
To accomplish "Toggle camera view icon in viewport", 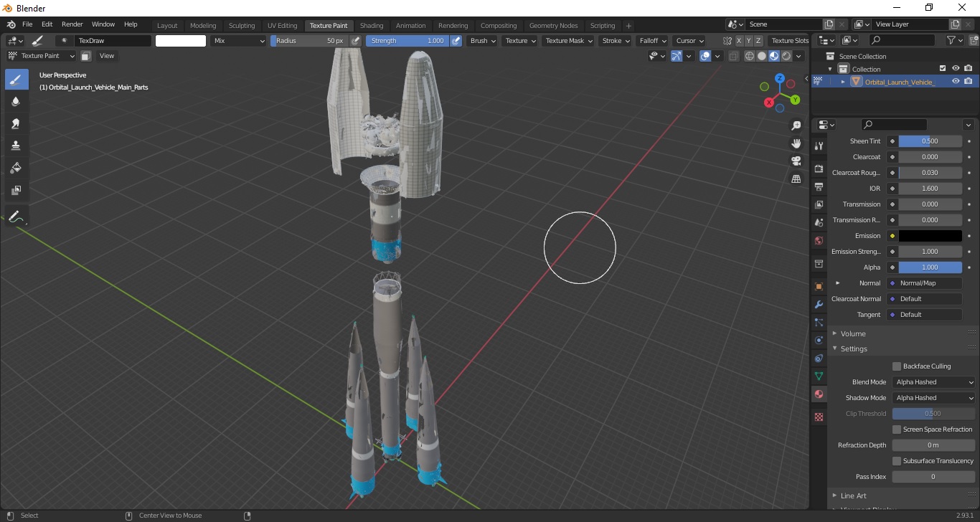I will pyautogui.click(x=796, y=161).
